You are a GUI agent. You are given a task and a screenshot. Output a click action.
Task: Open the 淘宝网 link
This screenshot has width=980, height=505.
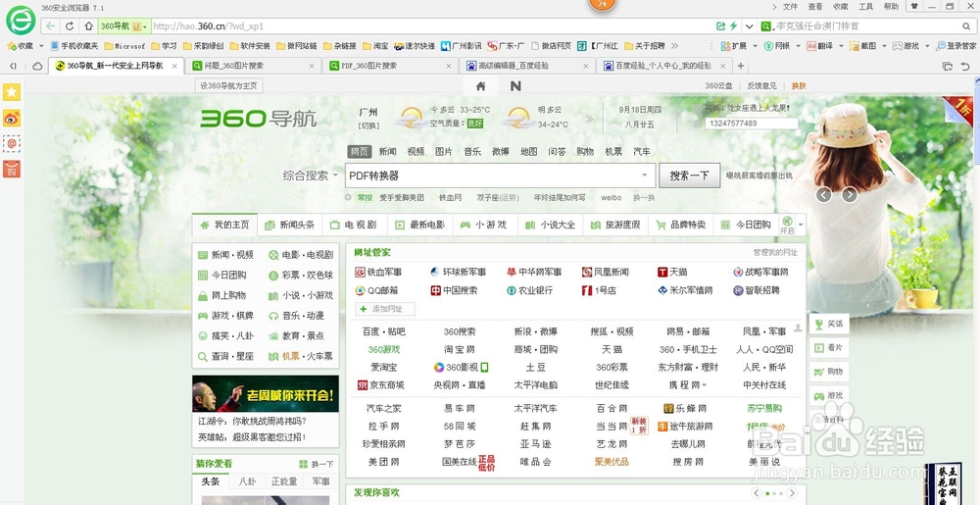click(460, 349)
